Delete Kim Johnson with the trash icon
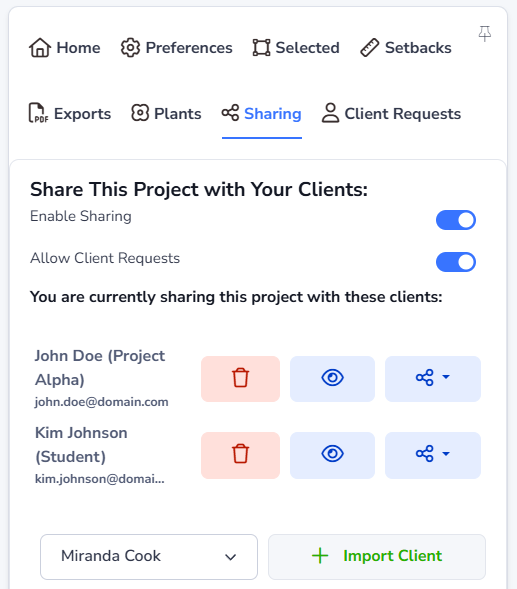Viewport: 517px width, 589px height. [240, 455]
